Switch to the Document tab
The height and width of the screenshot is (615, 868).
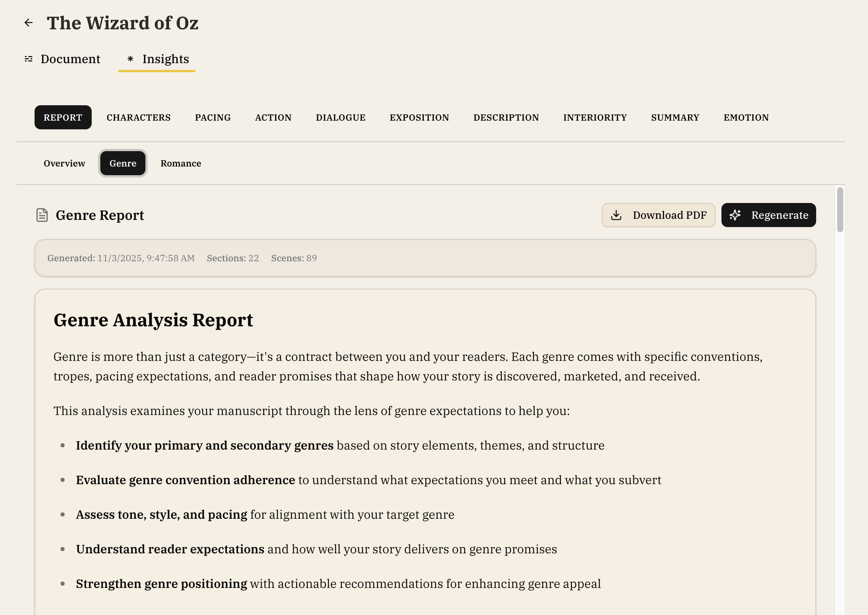(x=70, y=59)
